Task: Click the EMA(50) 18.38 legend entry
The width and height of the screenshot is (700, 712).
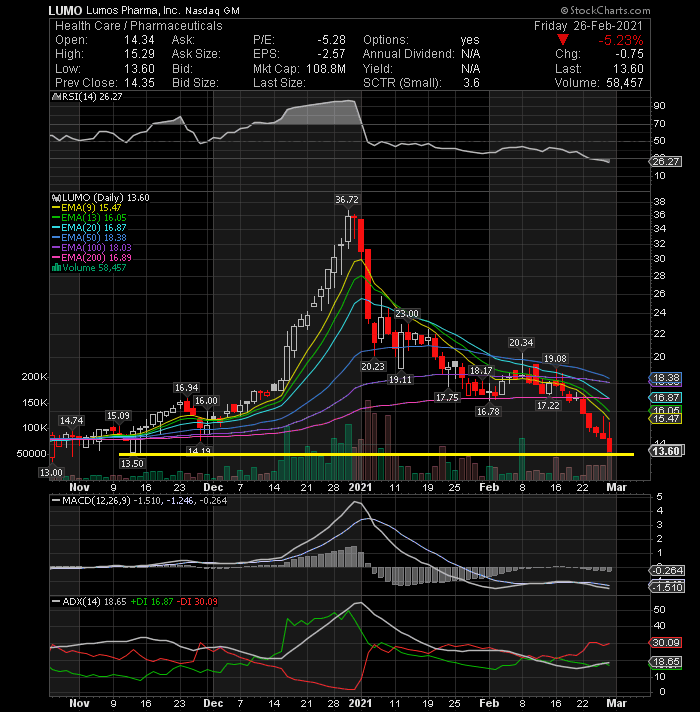Action: [x=89, y=238]
